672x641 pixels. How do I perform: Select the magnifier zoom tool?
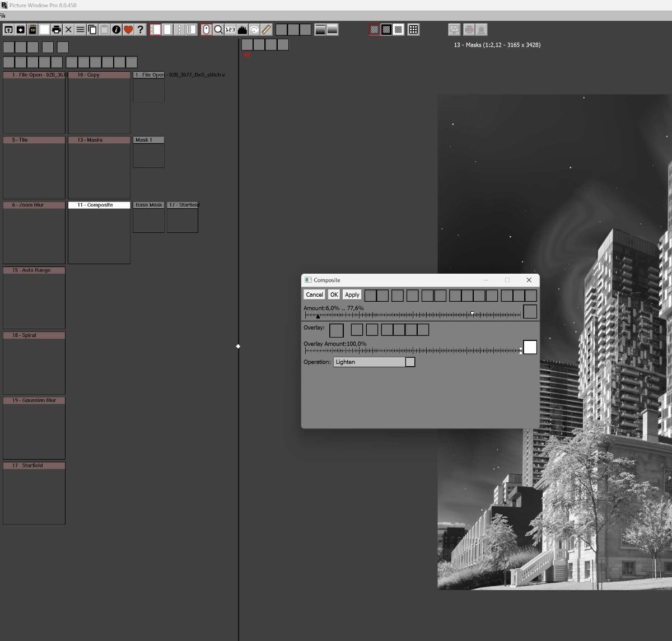coord(218,30)
